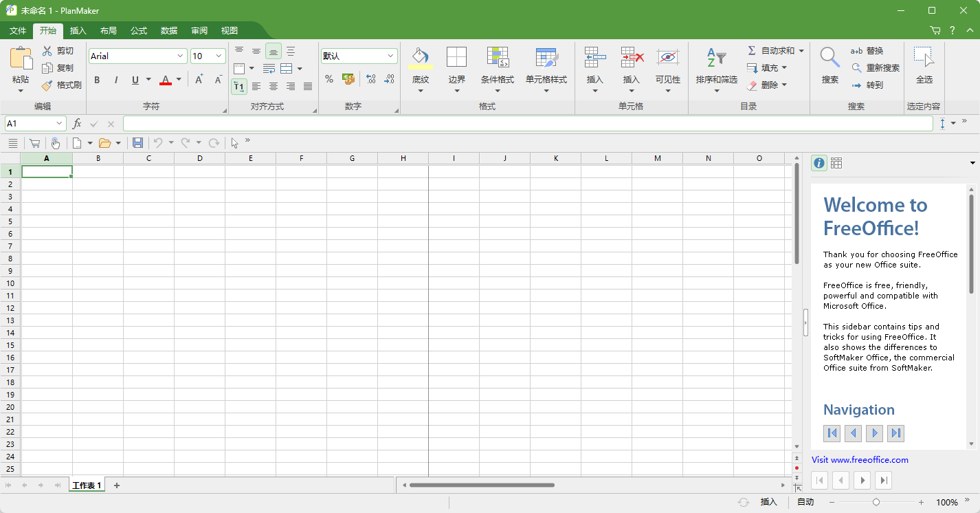The width and height of the screenshot is (980, 513).
Task: Click the grid icon in the sidebar header
Action: [x=836, y=163]
